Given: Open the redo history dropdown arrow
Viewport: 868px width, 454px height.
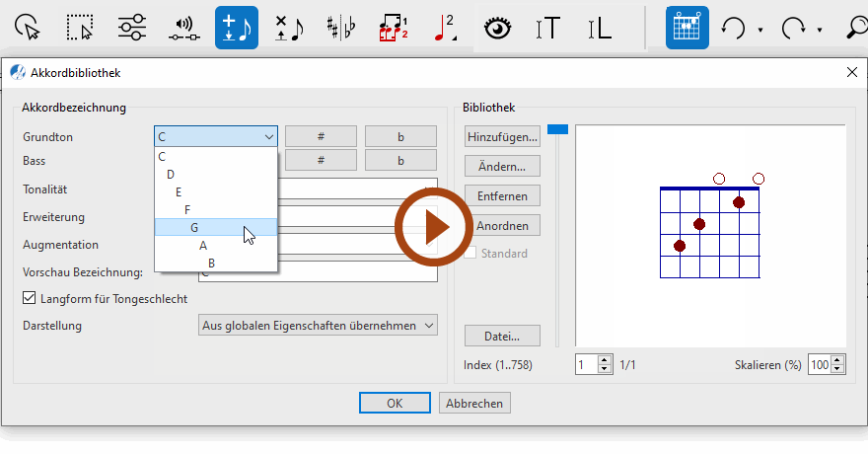Looking at the screenshot, I should point(820,30).
